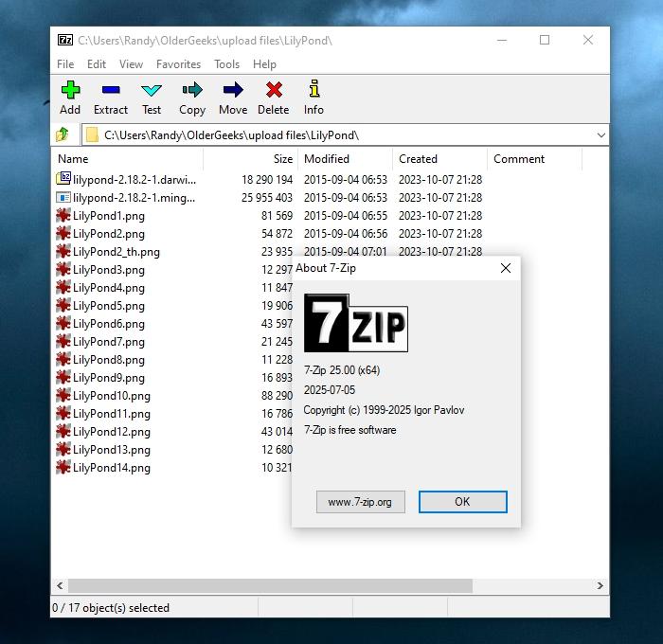The width and height of the screenshot is (663, 644).
Task: Open the Tools menu
Action: point(226,64)
